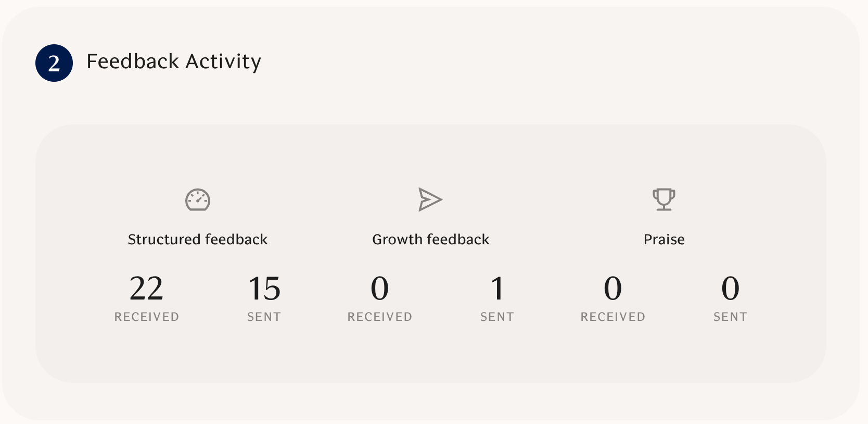Viewport: 868px width, 424px height.
Task: Click the Structured feedback gauge icon
Action: pos(198,200)
